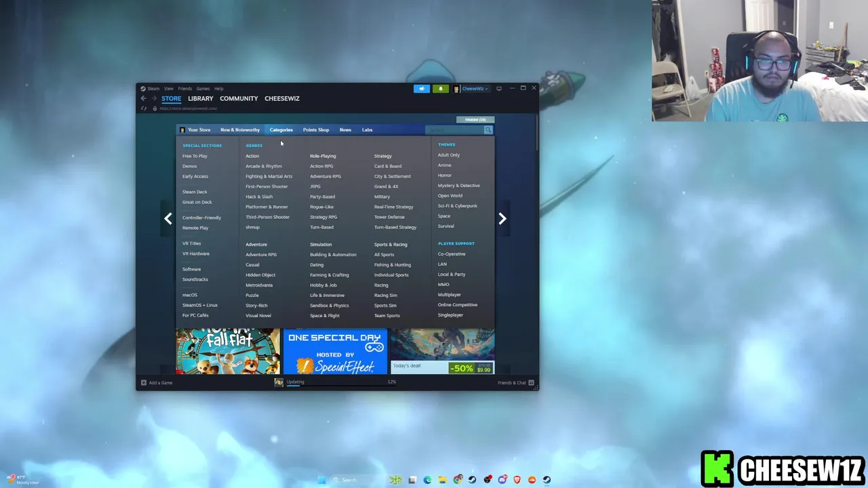
Task: Click the Updating download progress bar
Action: click(x=341, y=384)
